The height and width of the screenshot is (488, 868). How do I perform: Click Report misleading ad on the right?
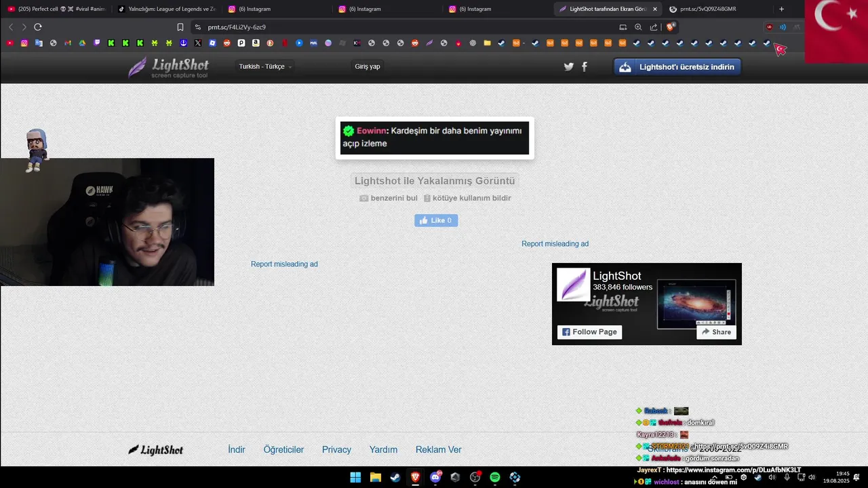click(555, 243)
